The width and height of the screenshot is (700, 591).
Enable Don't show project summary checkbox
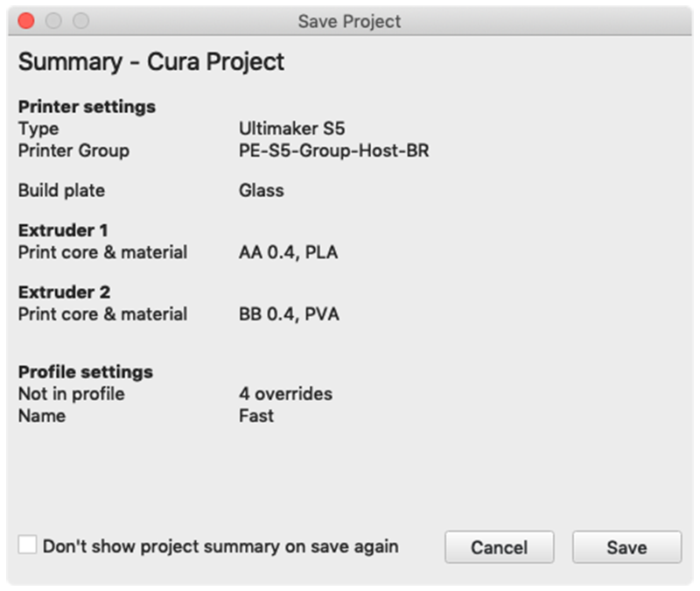(x=28, y=545)
